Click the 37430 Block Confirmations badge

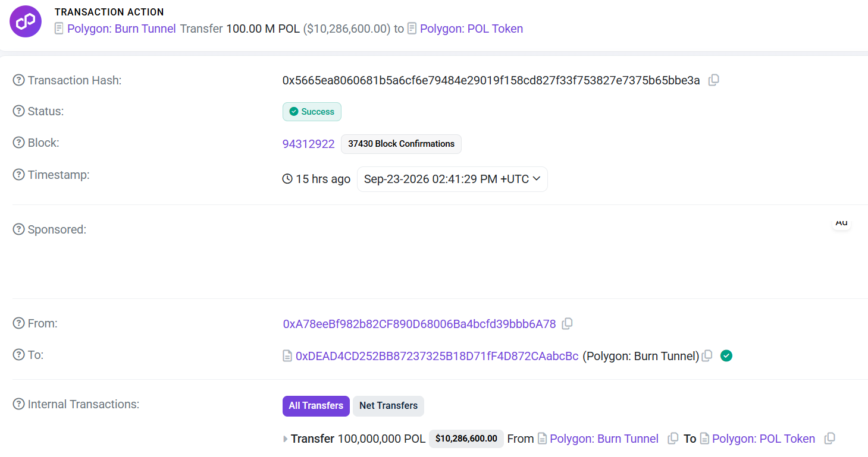(x=401, y=144)
